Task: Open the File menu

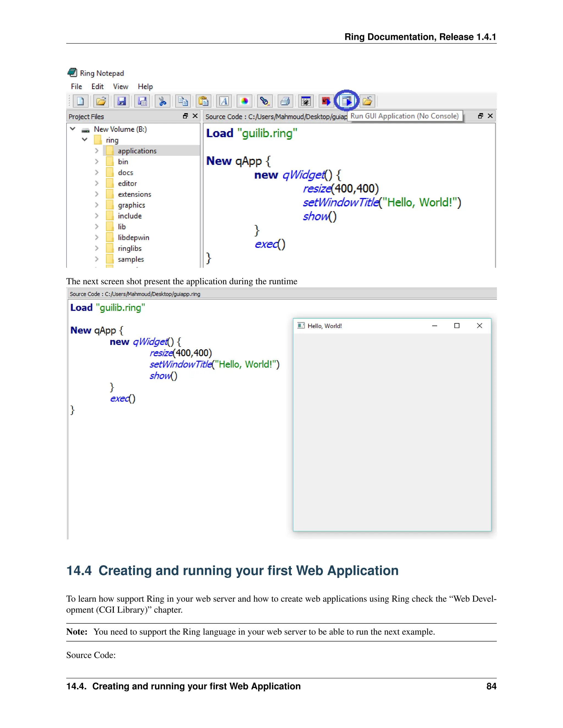Action: point(76,87)
